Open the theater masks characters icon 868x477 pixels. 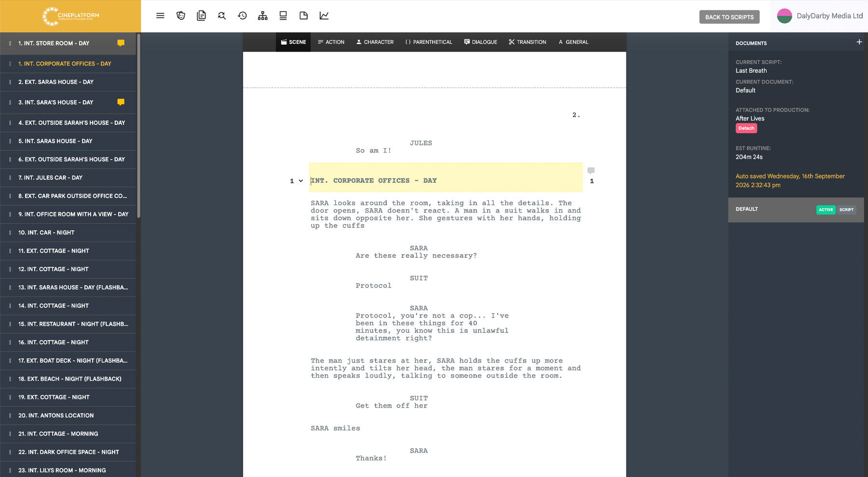(x=181, y=16)
